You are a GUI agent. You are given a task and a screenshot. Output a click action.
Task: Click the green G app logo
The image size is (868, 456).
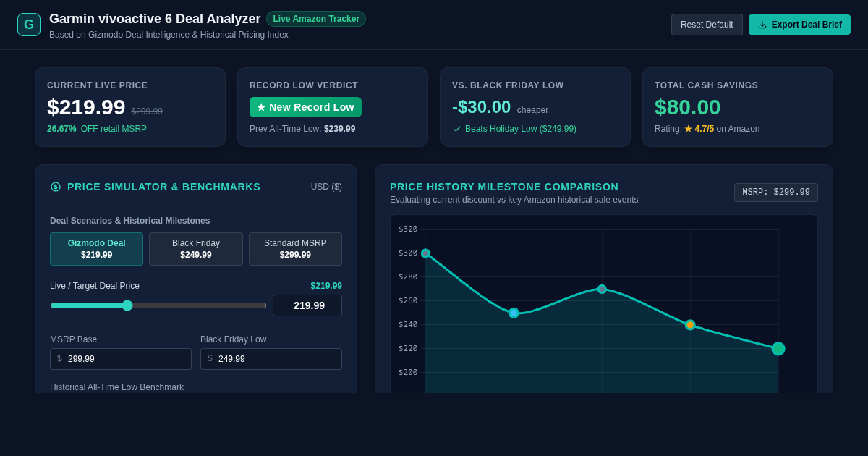(29, 25)
